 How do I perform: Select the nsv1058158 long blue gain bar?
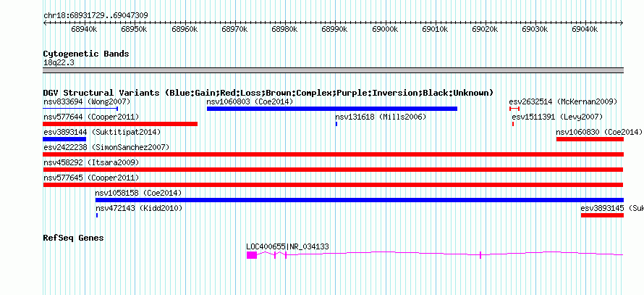point(360,200)
